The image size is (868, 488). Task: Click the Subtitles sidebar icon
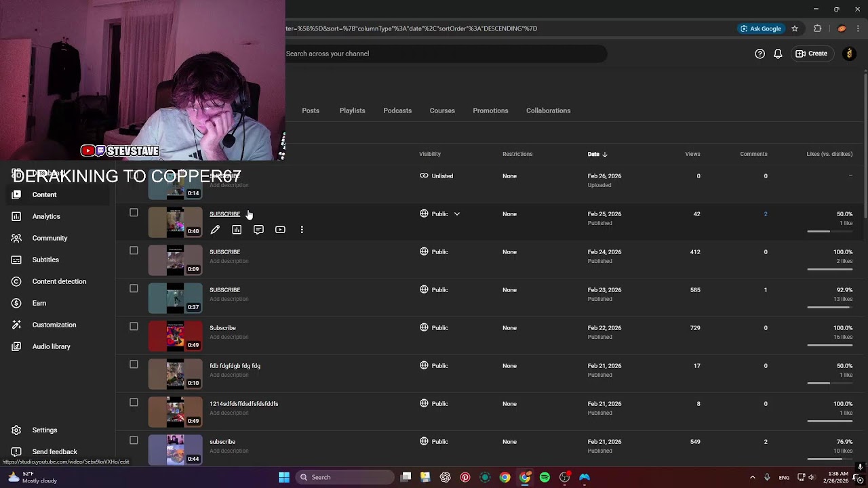[x=16, y=260]
